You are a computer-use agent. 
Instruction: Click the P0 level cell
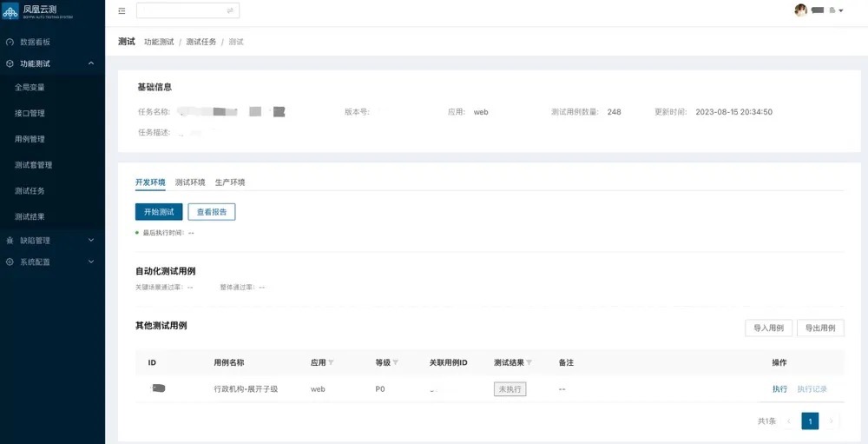coord(380,389)
